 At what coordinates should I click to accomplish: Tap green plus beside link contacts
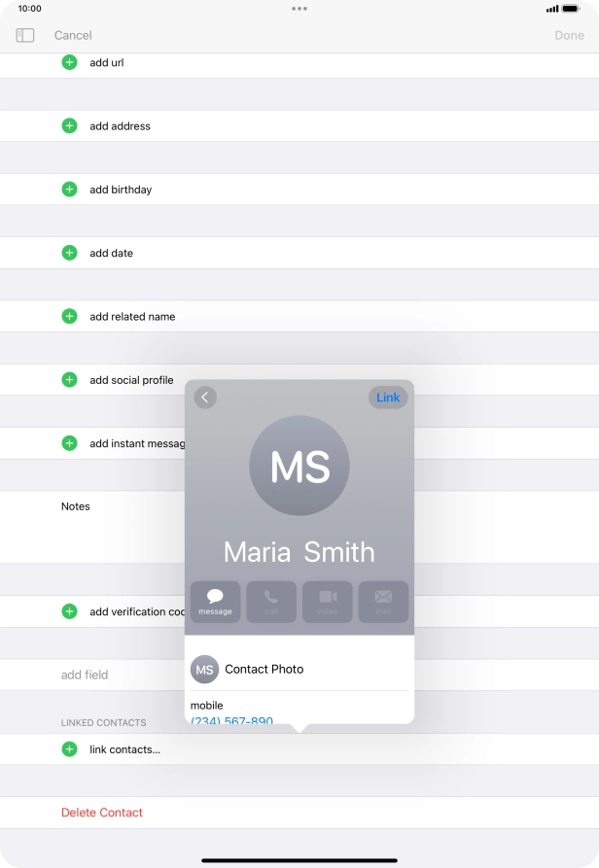pos(69,749)
